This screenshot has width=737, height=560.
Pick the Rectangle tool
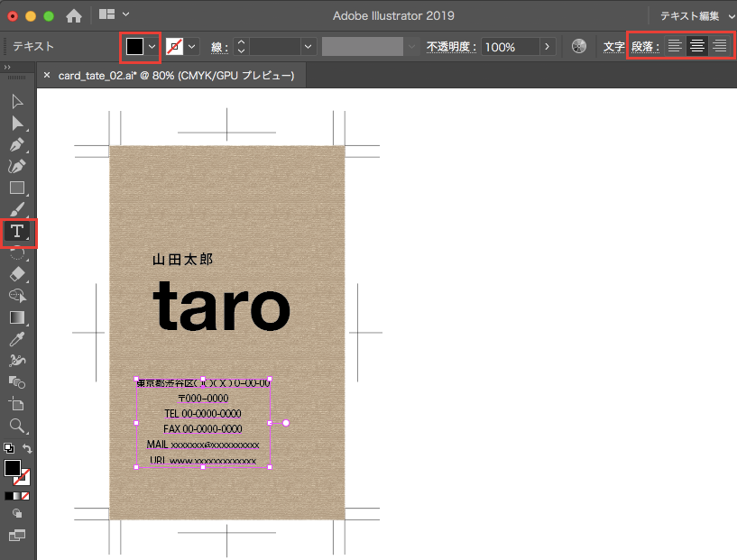(x=16, y=188)
